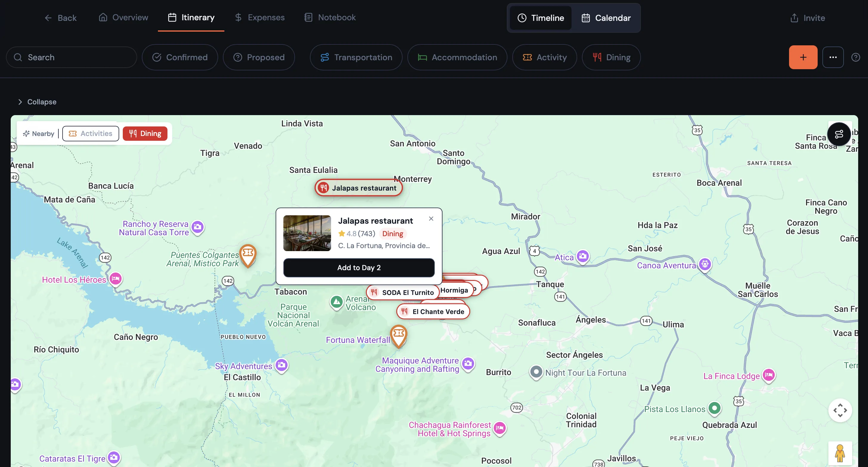This screenshot has width=868, height=467.
Task: Open the Overview tab
Action: pyautogui.click(x=123, y=17)
